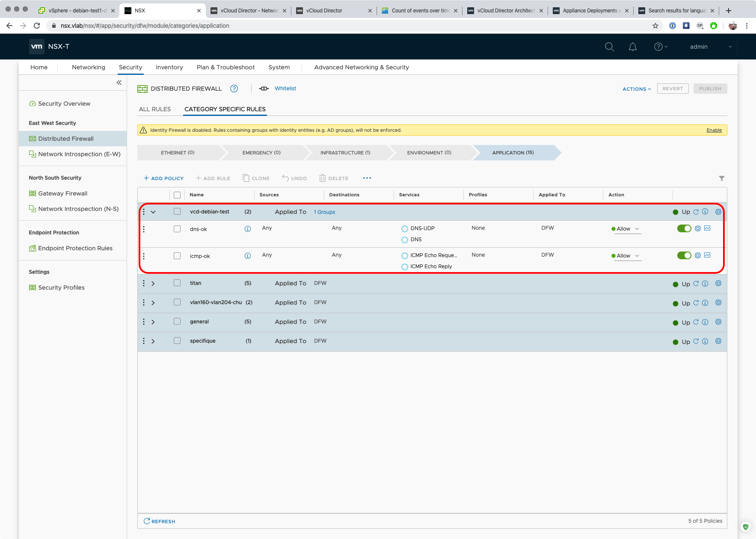756x539 pixels.
Task: Toggle off the icmp-ok rule switch
Action: 684,255
